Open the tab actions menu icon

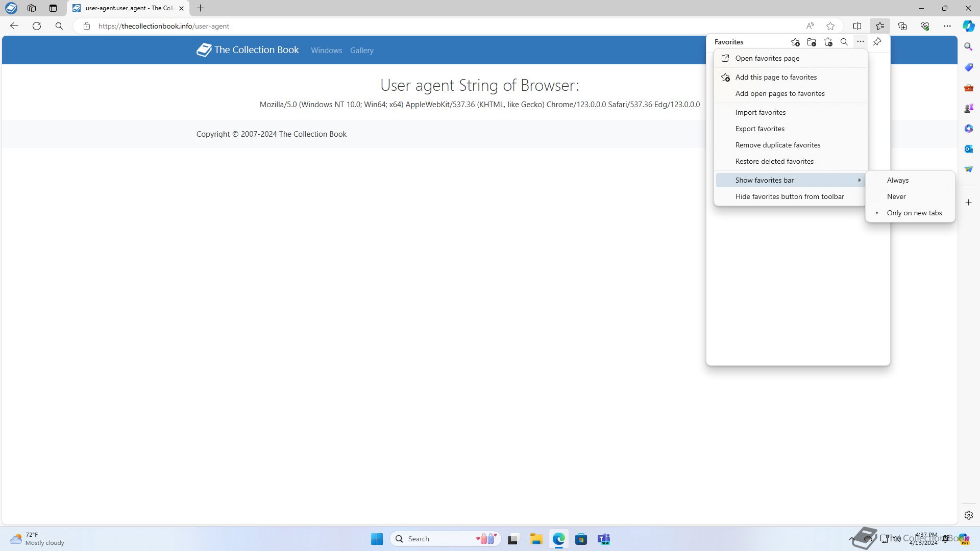(53, 8)
